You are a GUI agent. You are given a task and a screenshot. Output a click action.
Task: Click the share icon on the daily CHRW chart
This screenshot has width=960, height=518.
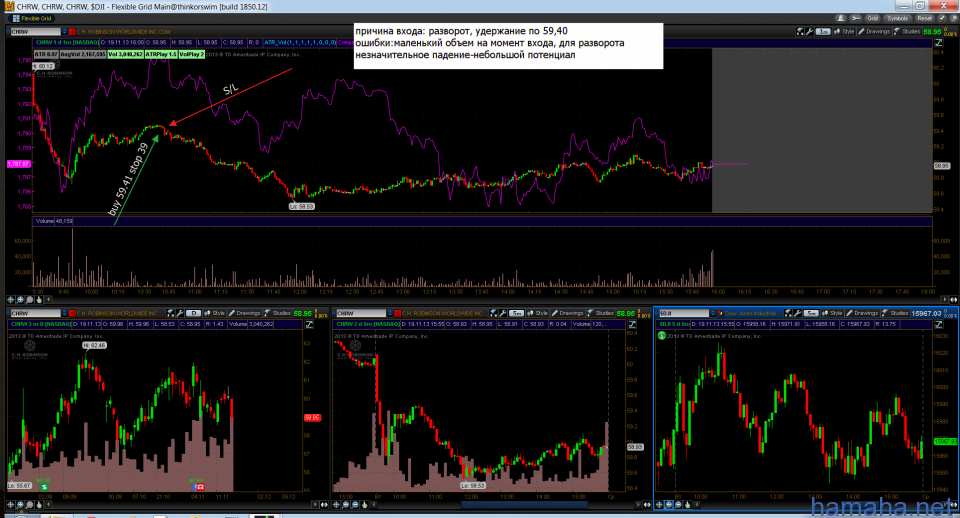(x=170, y=313)
